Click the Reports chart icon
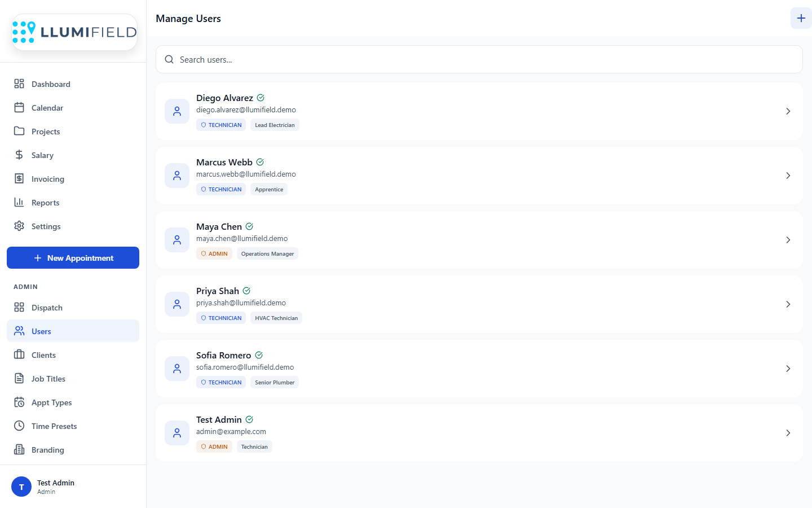This screenshot has height=508, width=812. 19,202
